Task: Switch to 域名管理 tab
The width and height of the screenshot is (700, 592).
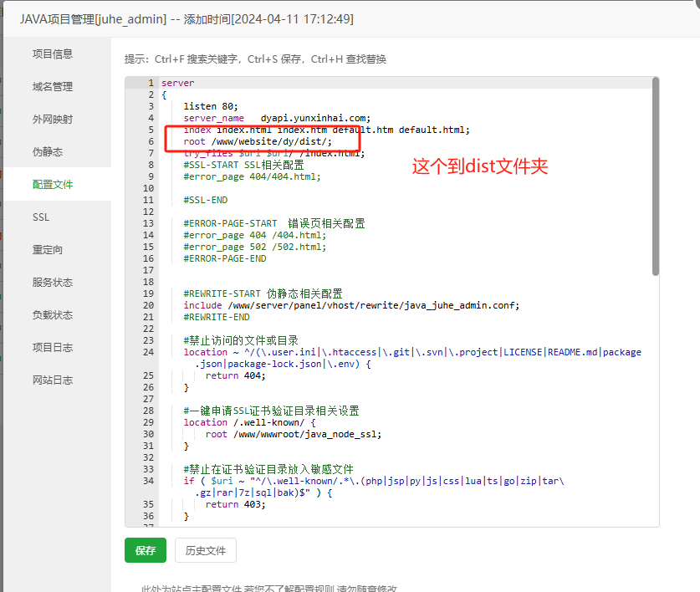Action: 53,86
